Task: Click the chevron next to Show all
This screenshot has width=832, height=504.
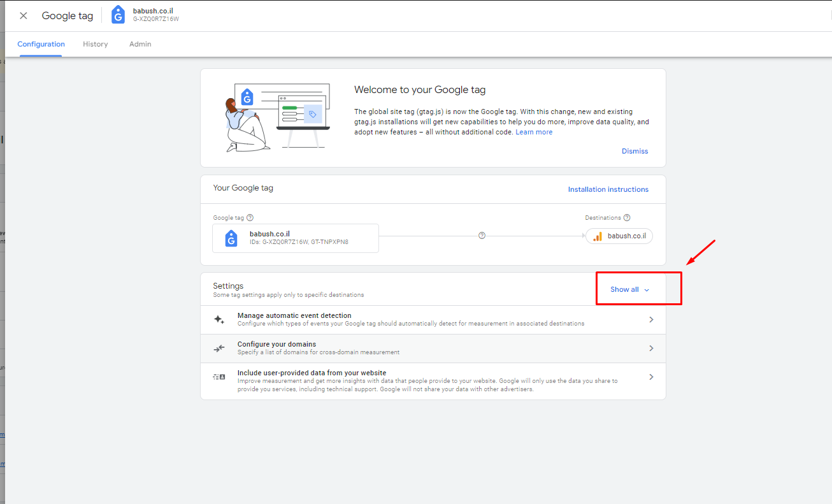Action: (x=647, y=290)
